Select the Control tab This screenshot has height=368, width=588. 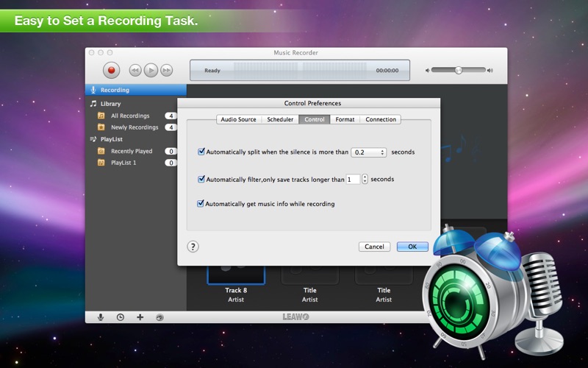point(315,119)
